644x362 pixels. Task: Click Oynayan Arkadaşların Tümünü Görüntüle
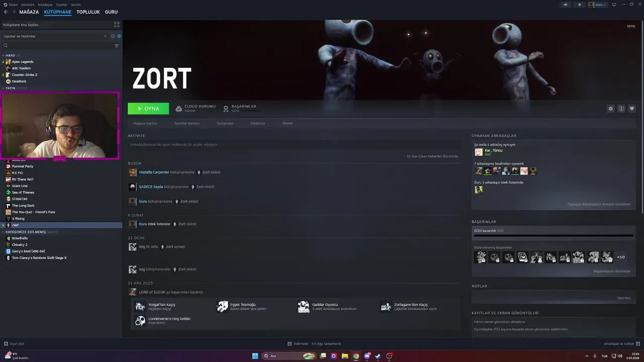[599, 205]
